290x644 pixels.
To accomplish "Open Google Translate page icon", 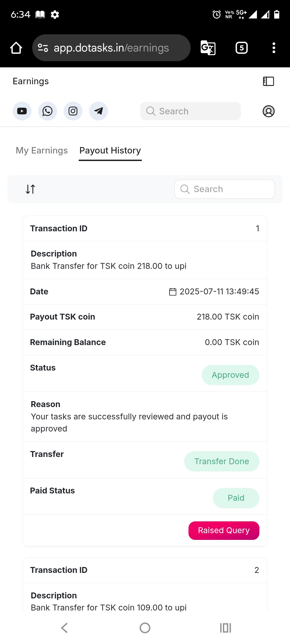I will (x=208, y=48).
